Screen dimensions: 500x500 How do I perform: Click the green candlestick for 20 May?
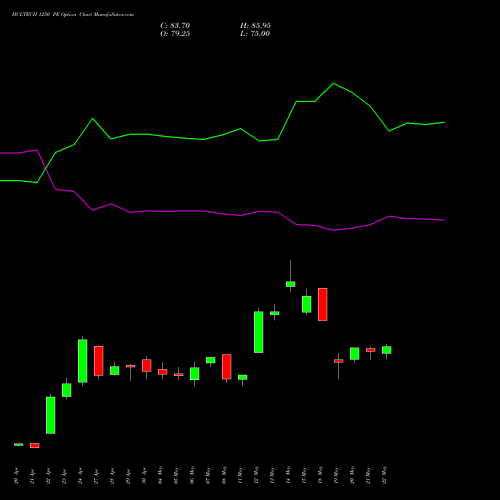[355, 354]
